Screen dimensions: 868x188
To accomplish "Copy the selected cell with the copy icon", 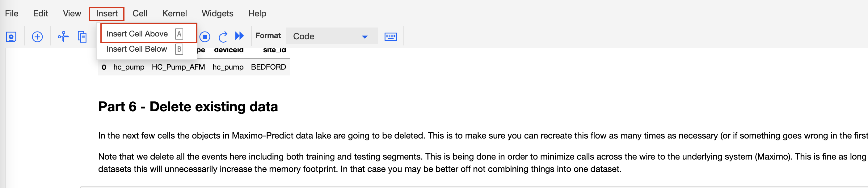I will pos(82,36).
